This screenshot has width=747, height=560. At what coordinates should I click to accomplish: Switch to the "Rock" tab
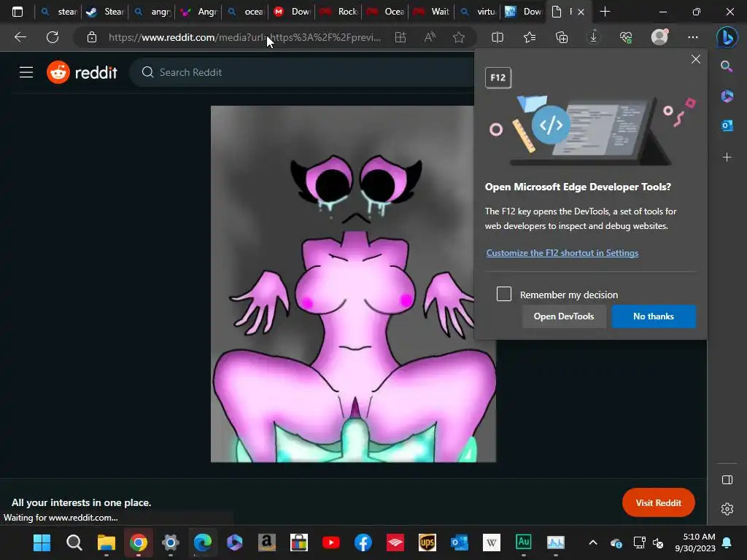[338, 12]
